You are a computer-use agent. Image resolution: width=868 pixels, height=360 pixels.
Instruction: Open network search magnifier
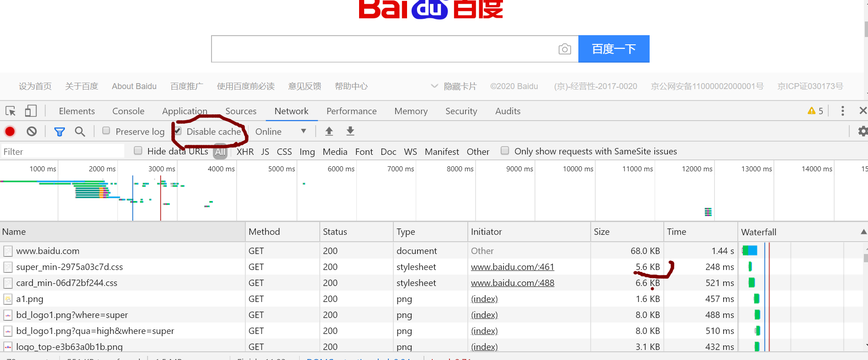pos(80,132)
